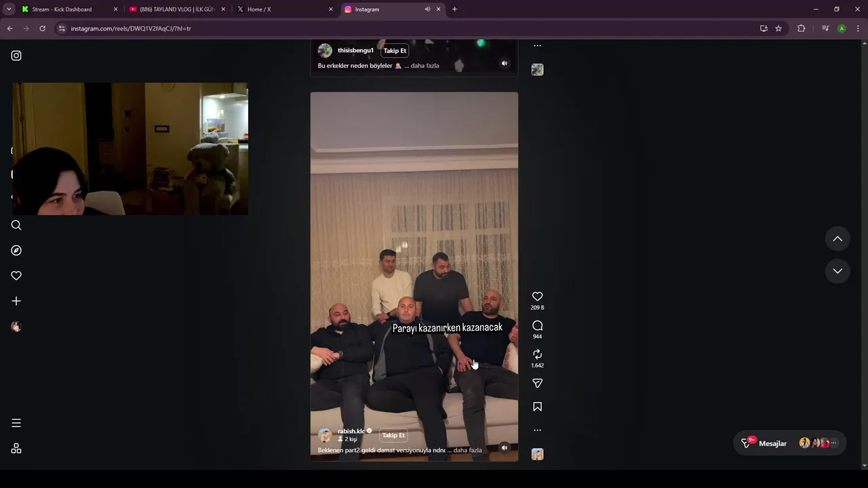This screenshot has width=868, height=488.
Task: Mute audio via Instagram tab speaker icon
Action: 427,9
